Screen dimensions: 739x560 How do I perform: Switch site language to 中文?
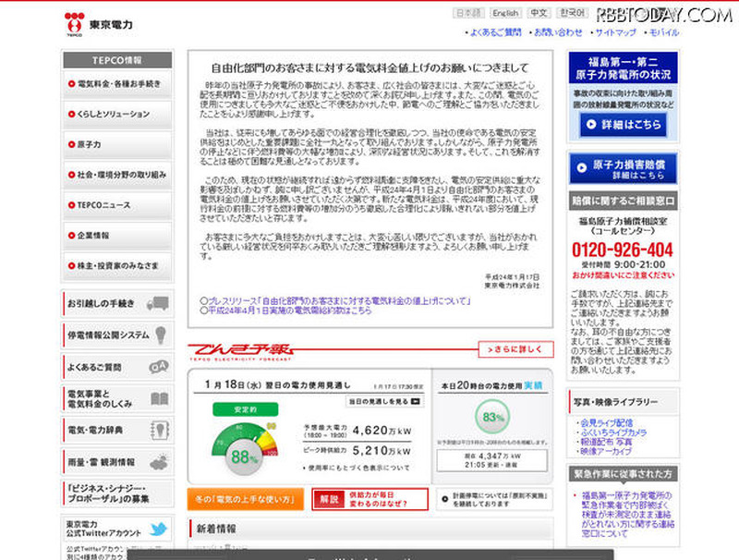539,13
